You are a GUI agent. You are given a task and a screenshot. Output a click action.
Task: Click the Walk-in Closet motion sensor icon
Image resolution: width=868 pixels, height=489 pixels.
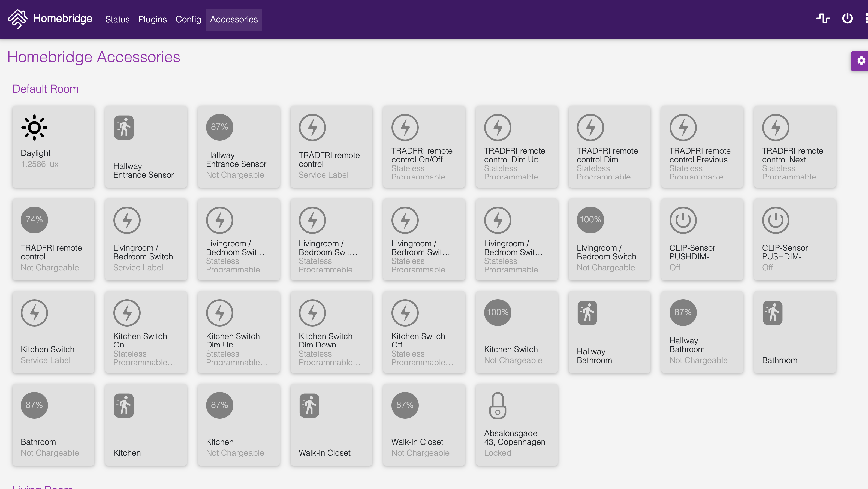coord(309,405)
